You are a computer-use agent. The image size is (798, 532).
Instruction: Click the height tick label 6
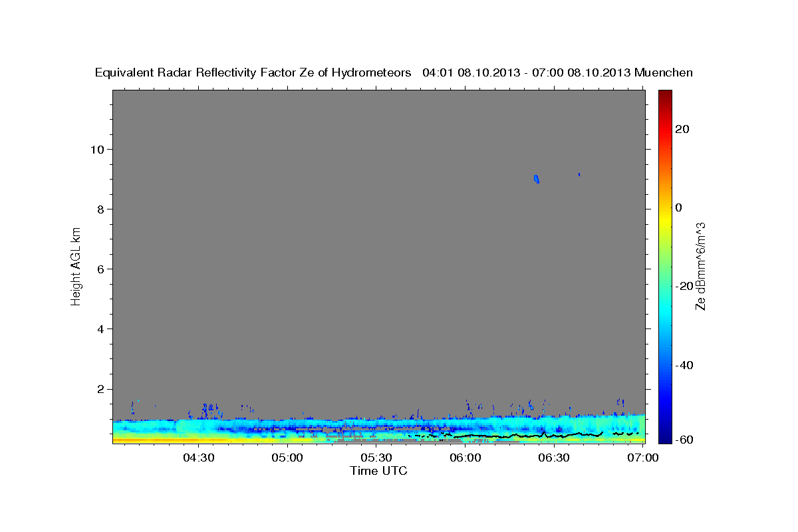tap(101, 269)
